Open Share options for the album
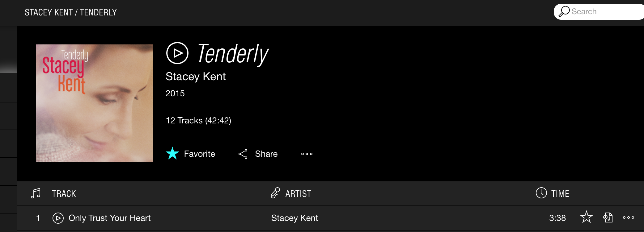The image size is (644, 232). click(x=258, y=154)
